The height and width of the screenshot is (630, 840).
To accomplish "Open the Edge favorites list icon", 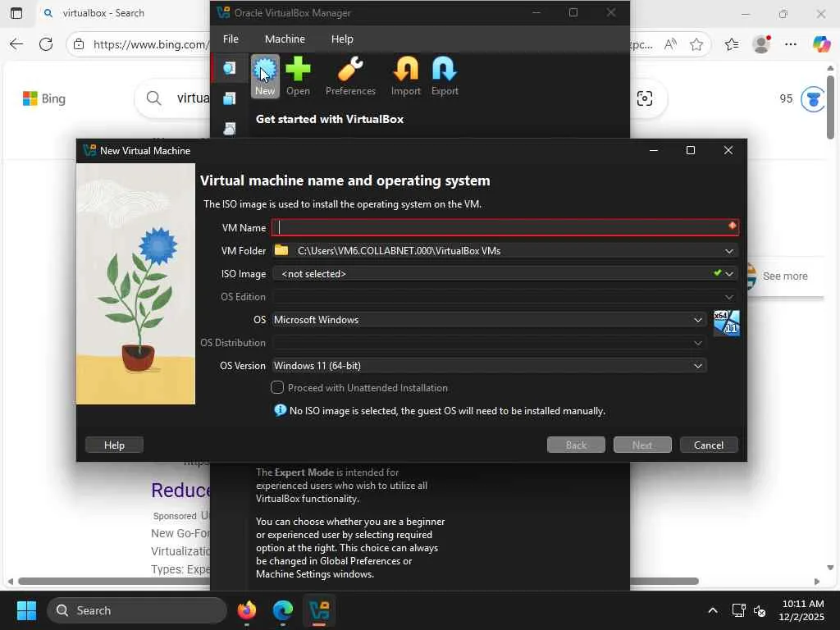I will tap(732, 44).
